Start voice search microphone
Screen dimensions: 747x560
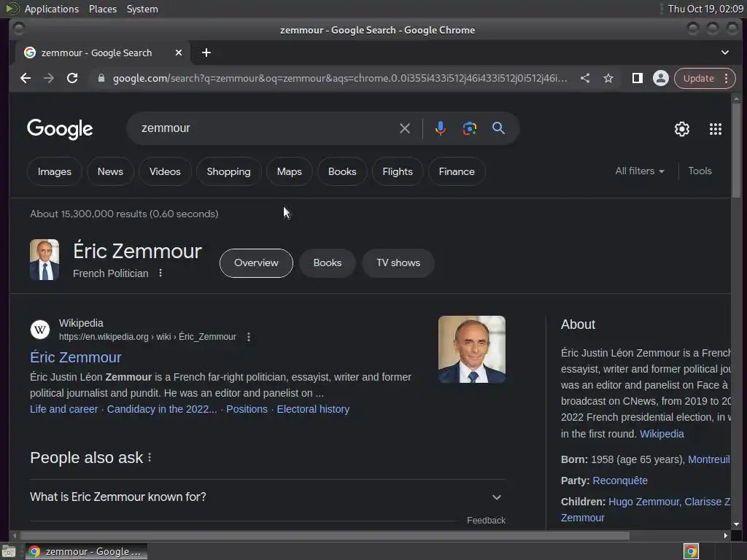440,128
